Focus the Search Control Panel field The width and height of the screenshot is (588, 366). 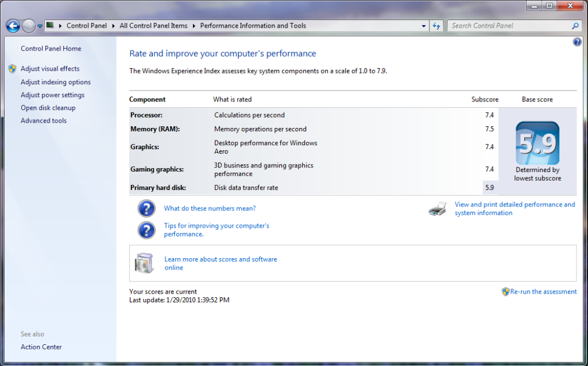[508, 26]
